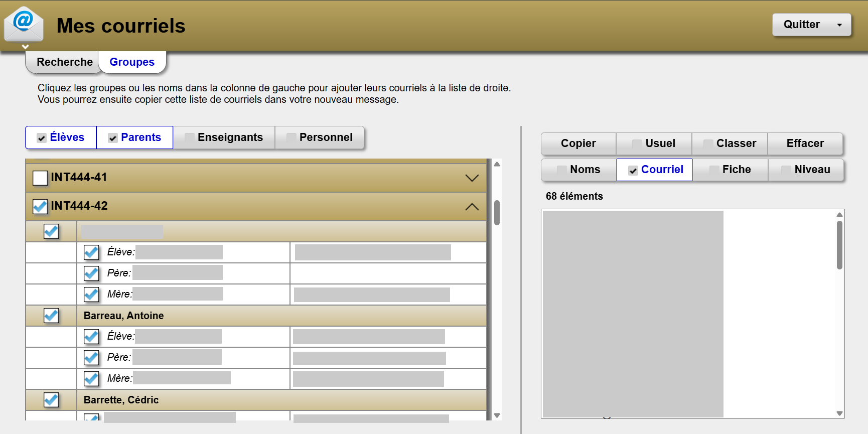Screen dimensions: 868x434
Task: Click the small chevron below the envelope icon
Action: click(25, 47)
